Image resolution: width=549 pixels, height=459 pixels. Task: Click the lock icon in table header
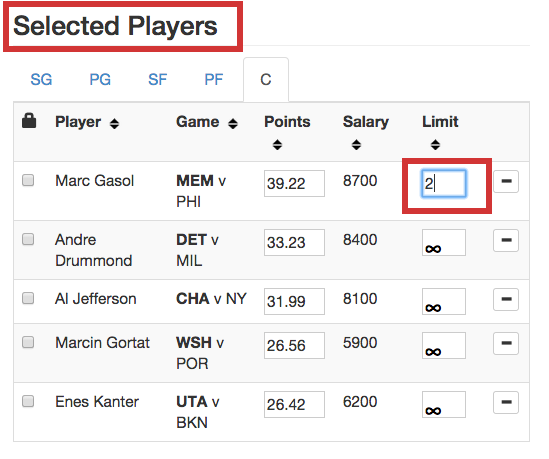pos(29,121)
